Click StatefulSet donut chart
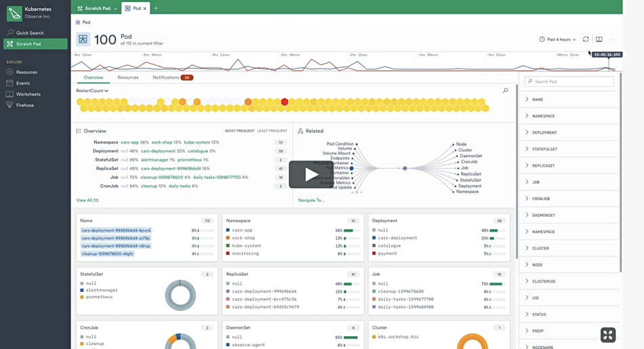The image size is (644, 349). 180,295
